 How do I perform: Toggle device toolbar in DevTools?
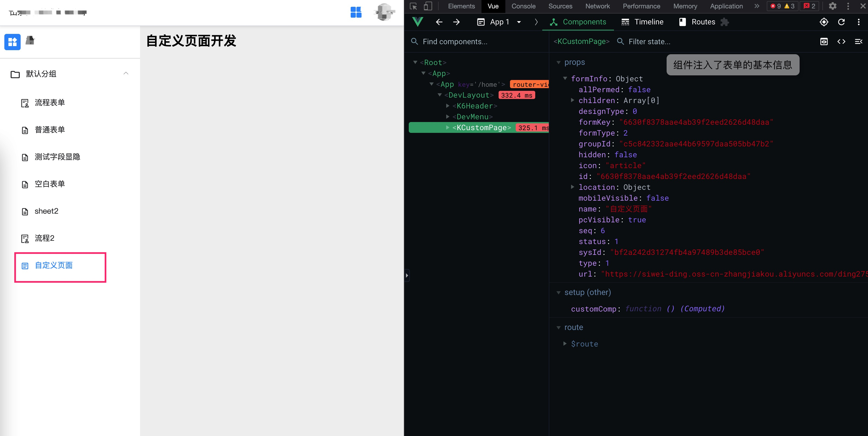click(x=428, y=6)
